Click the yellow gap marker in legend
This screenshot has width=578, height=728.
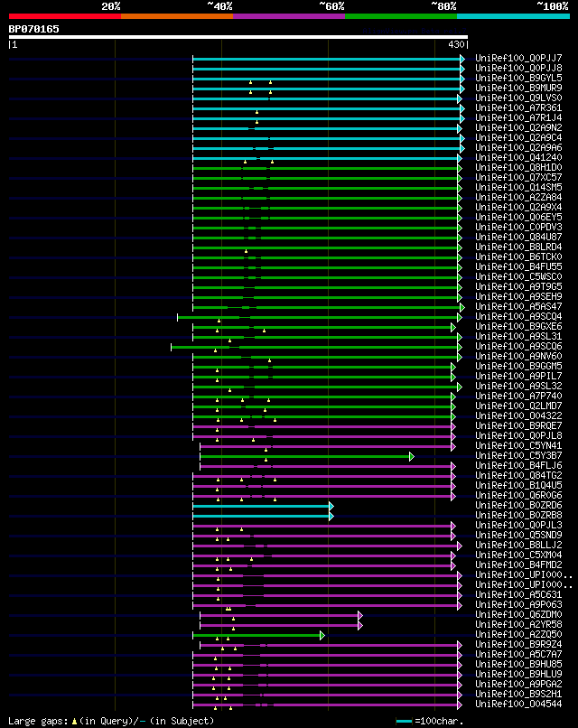[x=74, y=722]
